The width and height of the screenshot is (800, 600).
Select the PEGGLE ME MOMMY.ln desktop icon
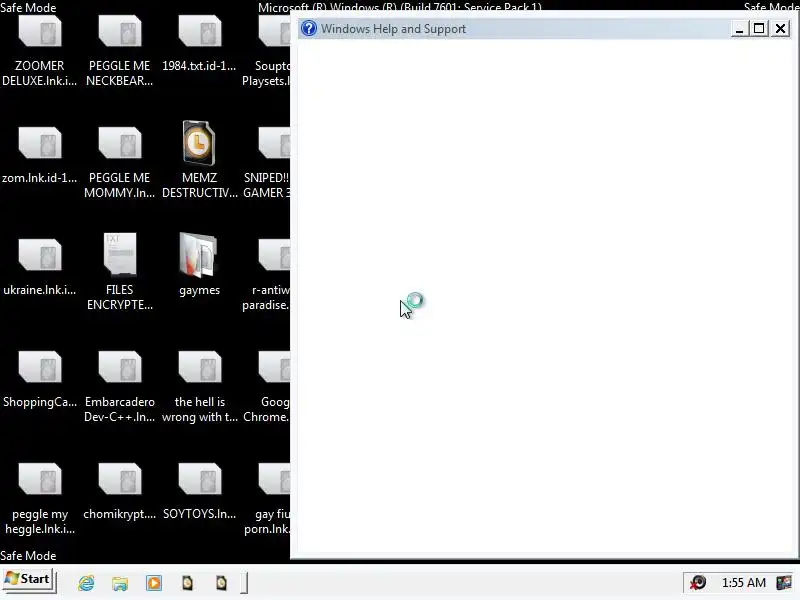(x=120, y=143)
